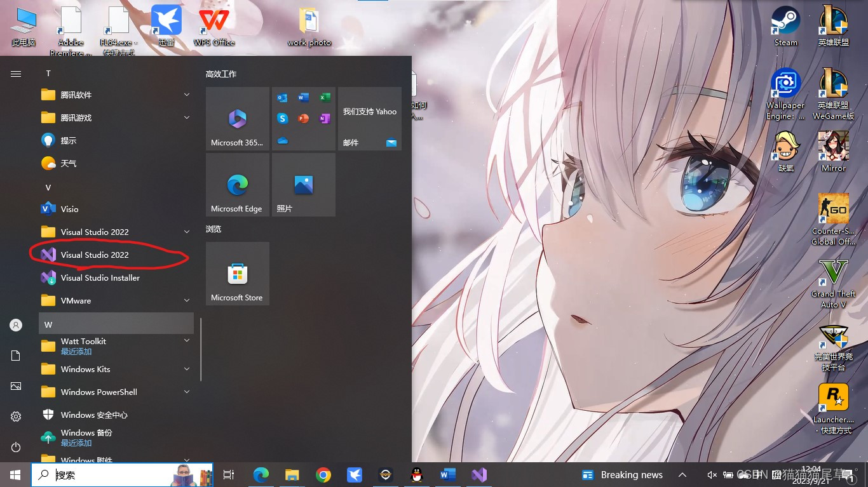Click the W letter header in app list

pyautogui.click(x=116, y=324)
